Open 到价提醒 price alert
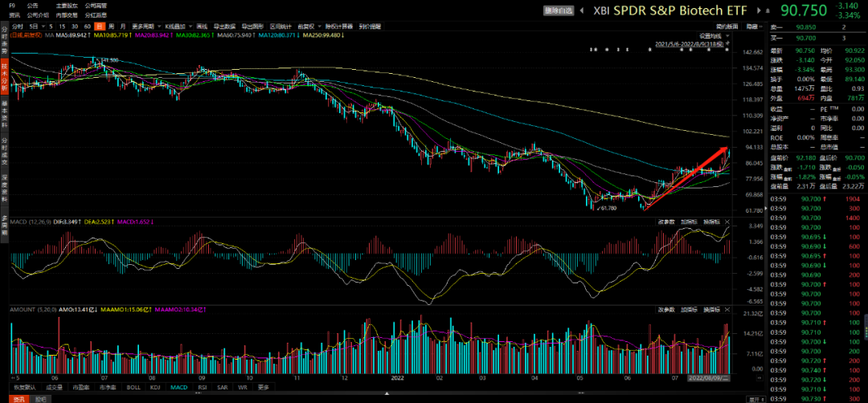Viewport: 868px width, 403px height. tap(370, 26)
